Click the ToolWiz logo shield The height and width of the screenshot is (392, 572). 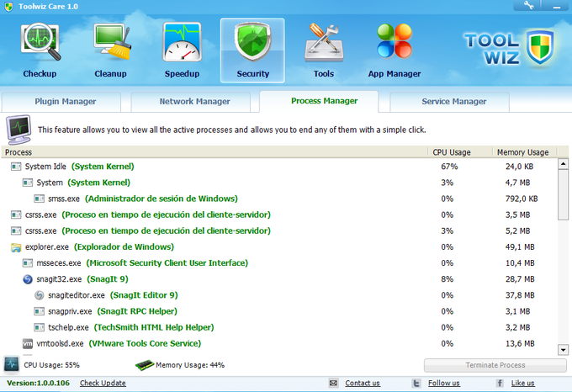[x=540, y=47]
